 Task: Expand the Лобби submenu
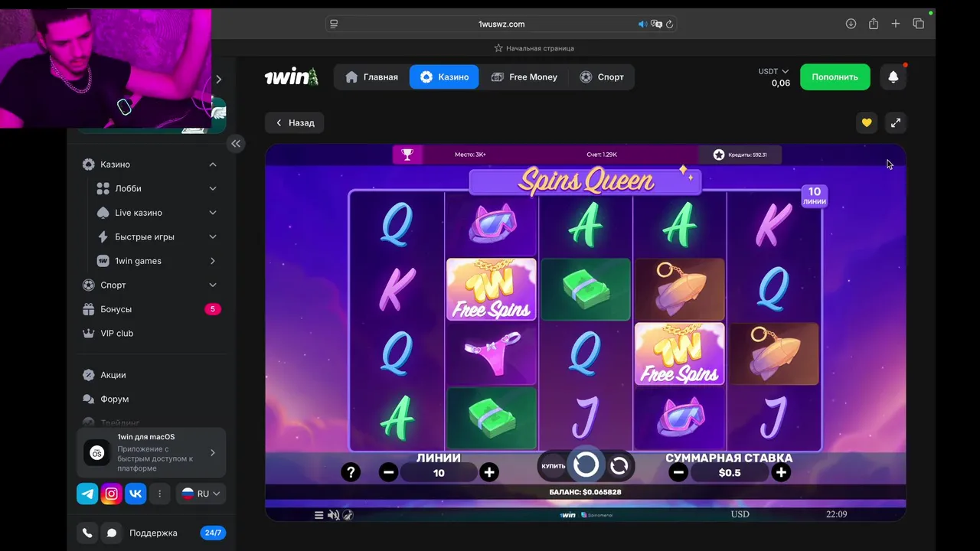[213, 188]
